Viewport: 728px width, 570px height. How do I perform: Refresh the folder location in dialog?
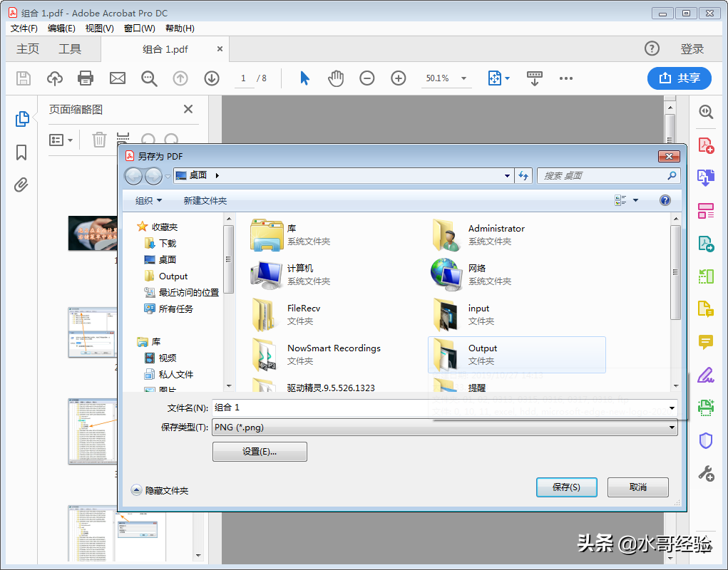[x=523, y=176]
